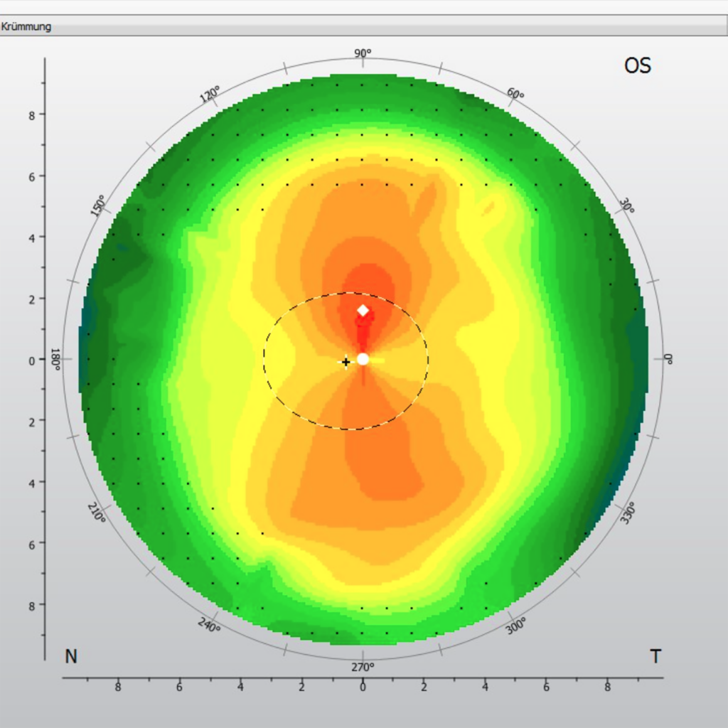
Task: Click the 0° angle label on the ring
Action: 668,359
